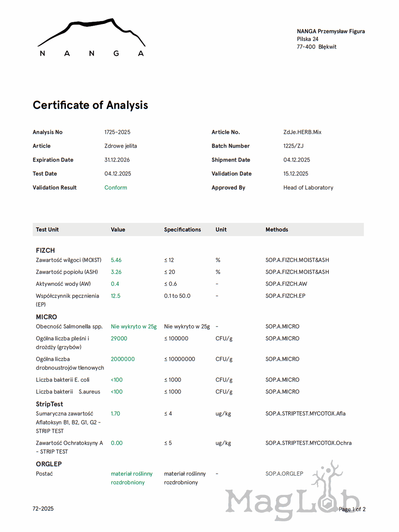399x532 pixels.
Task: Click the Analysis No value 1725-2025
Action: coord(117,132)
